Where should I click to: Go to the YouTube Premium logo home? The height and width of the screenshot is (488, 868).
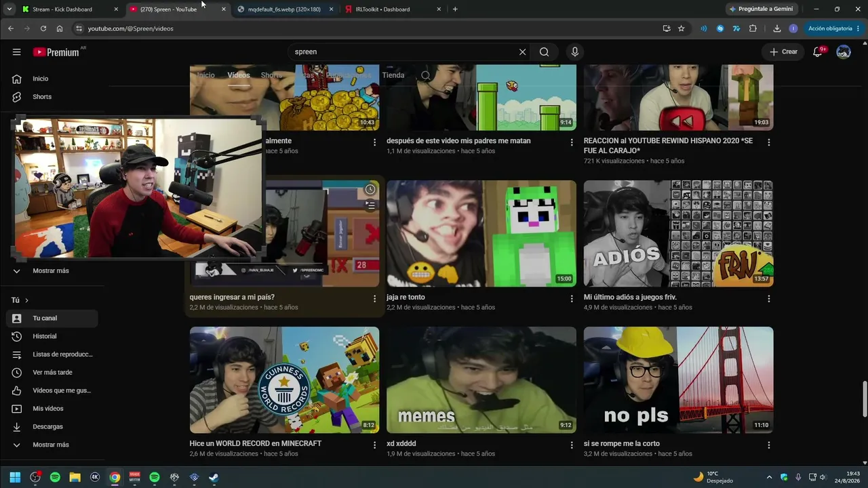57,52
